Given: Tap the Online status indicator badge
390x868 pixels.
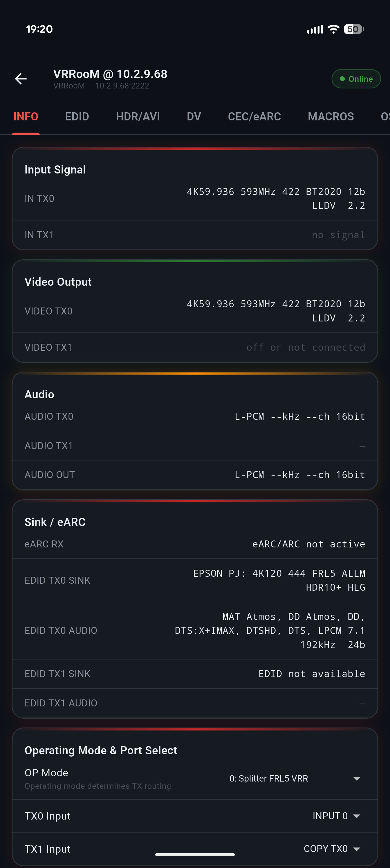Looking at the screenshot, I should pos(356,79).
